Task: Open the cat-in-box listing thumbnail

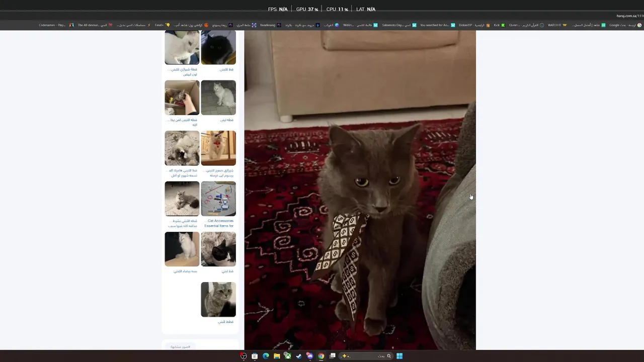Action: point(182,98)
